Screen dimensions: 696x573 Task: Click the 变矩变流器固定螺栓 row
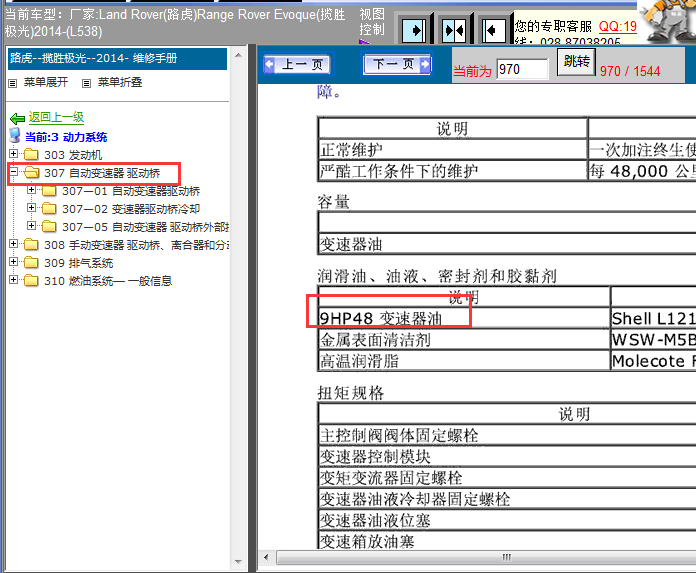click(507, 478)
